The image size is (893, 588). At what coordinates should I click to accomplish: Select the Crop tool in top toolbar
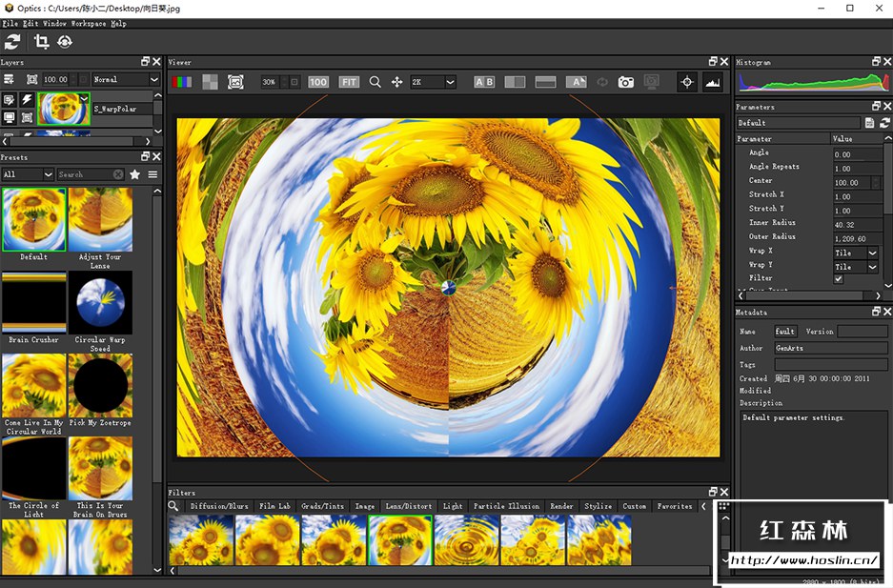pyautogui.click(x=41, y=41)
